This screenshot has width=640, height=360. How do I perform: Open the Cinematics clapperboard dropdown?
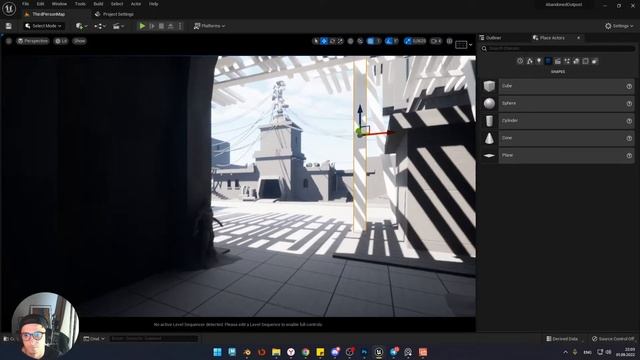coord(118,26)
